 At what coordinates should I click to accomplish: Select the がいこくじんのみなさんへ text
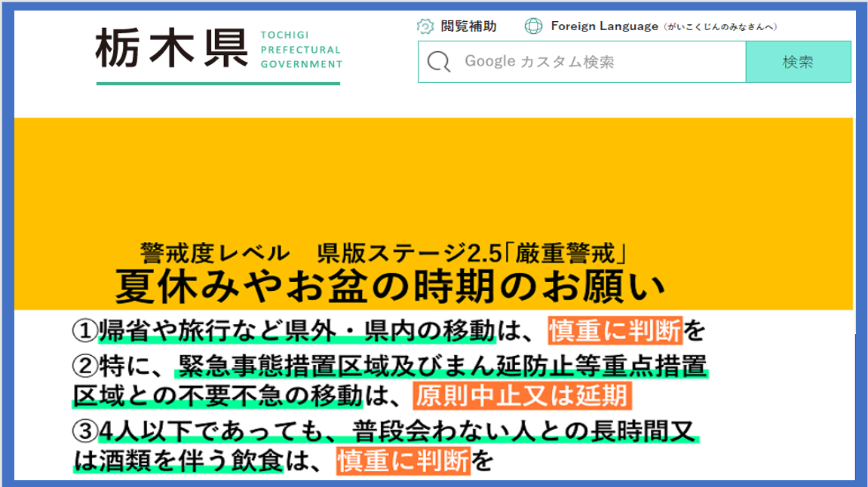point(721,27)
